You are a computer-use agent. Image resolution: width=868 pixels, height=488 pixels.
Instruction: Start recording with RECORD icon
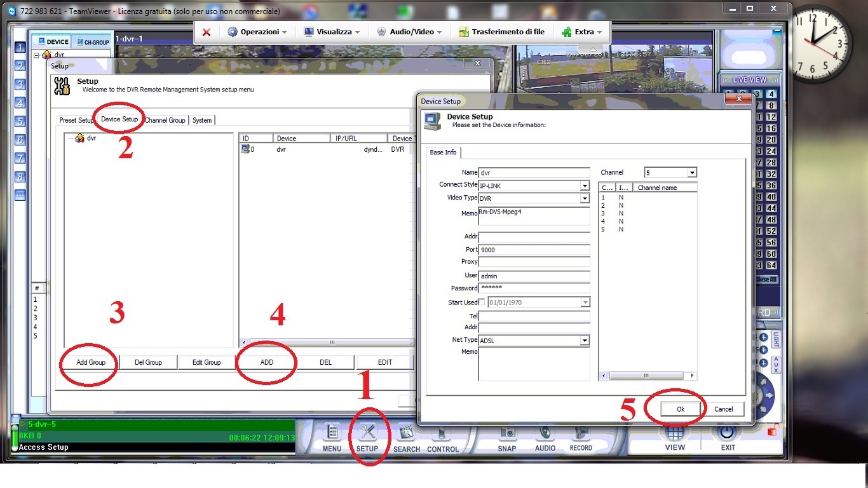[580, 433]
